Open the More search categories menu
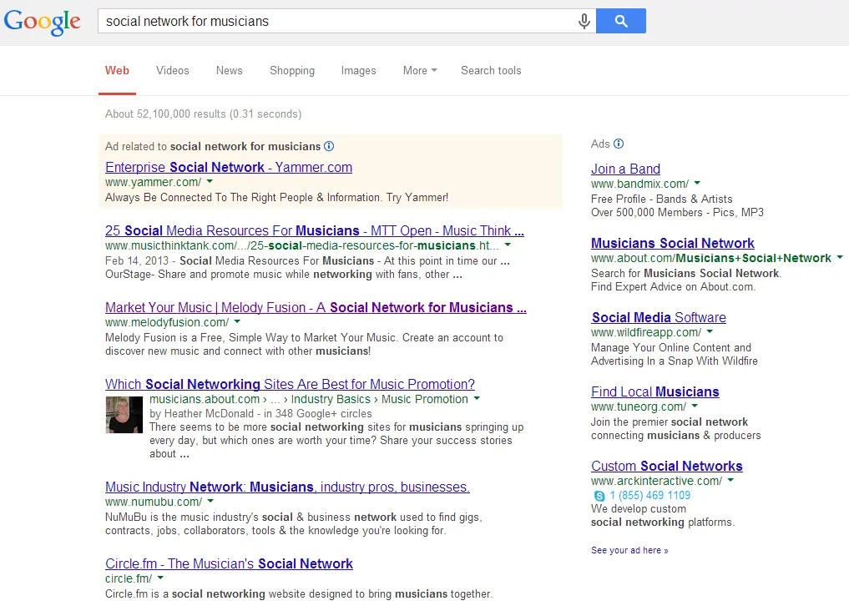The image size is (849, 616). click(x=420, y=71)
